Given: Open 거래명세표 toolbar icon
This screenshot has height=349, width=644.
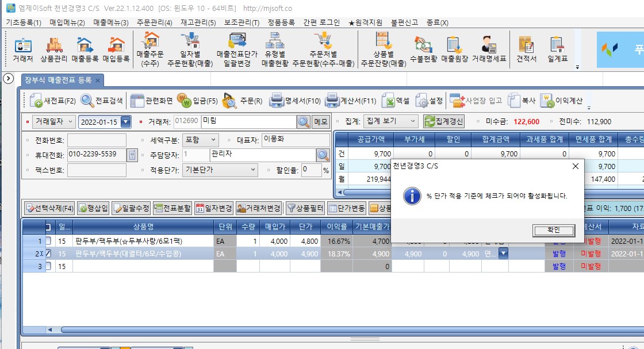Looking at the screenshot, I should tap(489, 50).
